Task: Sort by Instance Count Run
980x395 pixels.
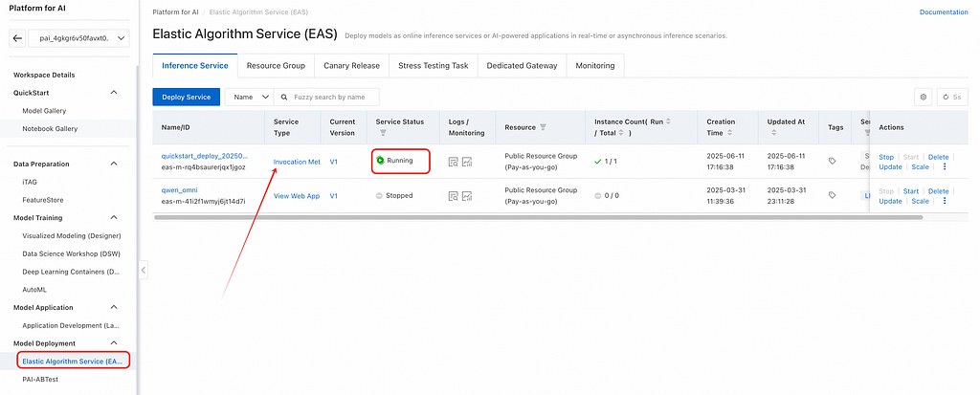Action: [669, 121]
